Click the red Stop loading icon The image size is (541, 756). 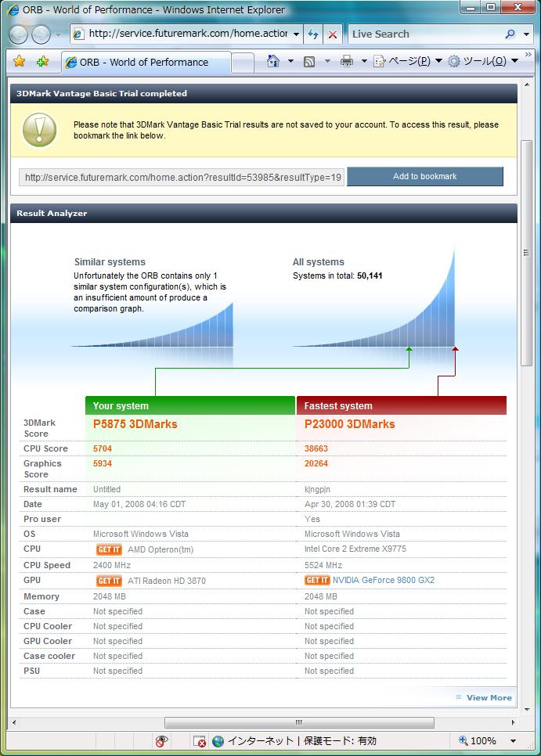pyautogui.click(x=333, y=34)
